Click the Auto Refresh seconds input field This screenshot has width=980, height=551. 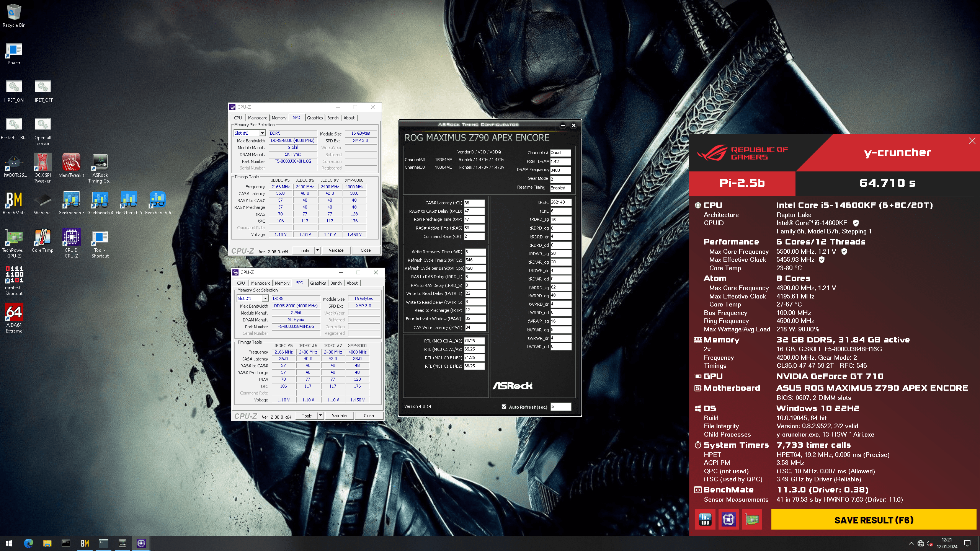pyautogui.click(x=560, y=407)
